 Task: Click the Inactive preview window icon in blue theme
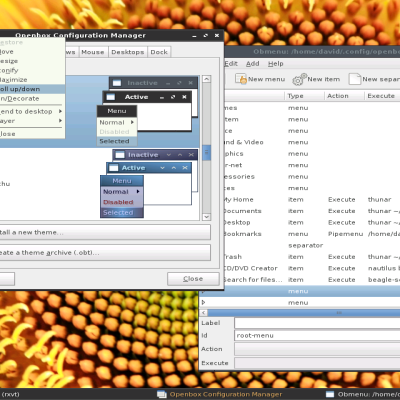coord(120,155)
